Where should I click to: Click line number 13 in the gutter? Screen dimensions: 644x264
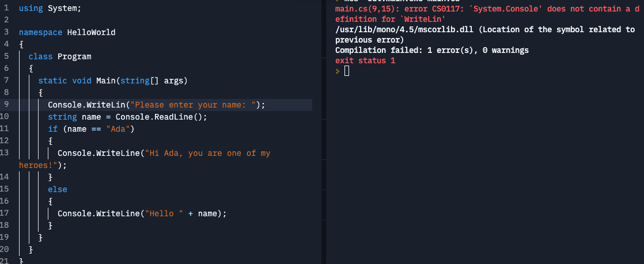pyautogui.click(x=5, y=153)
